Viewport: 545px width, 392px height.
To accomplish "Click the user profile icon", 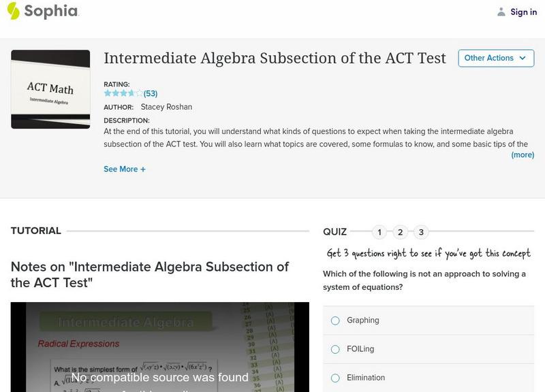I will (501, 12).
